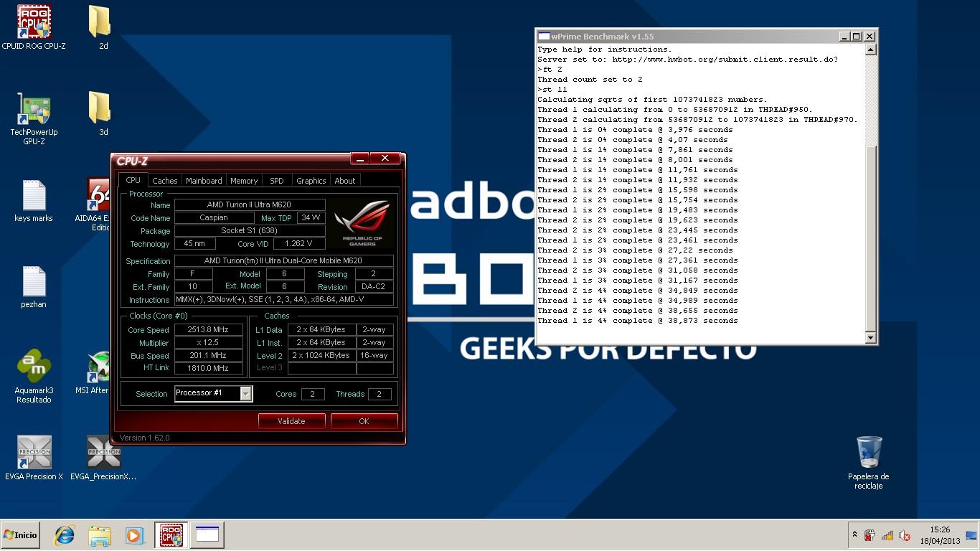Click the Inicio start button

point(20,535)
